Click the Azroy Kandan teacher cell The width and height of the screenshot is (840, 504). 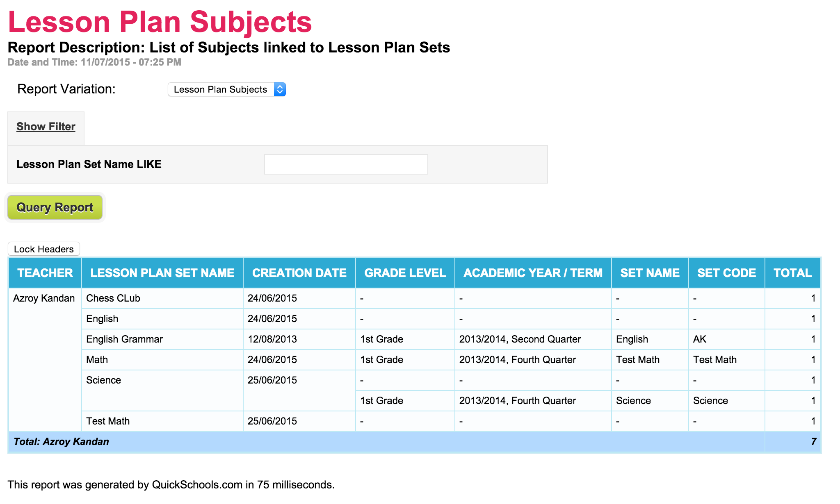(x=44, y=298)
